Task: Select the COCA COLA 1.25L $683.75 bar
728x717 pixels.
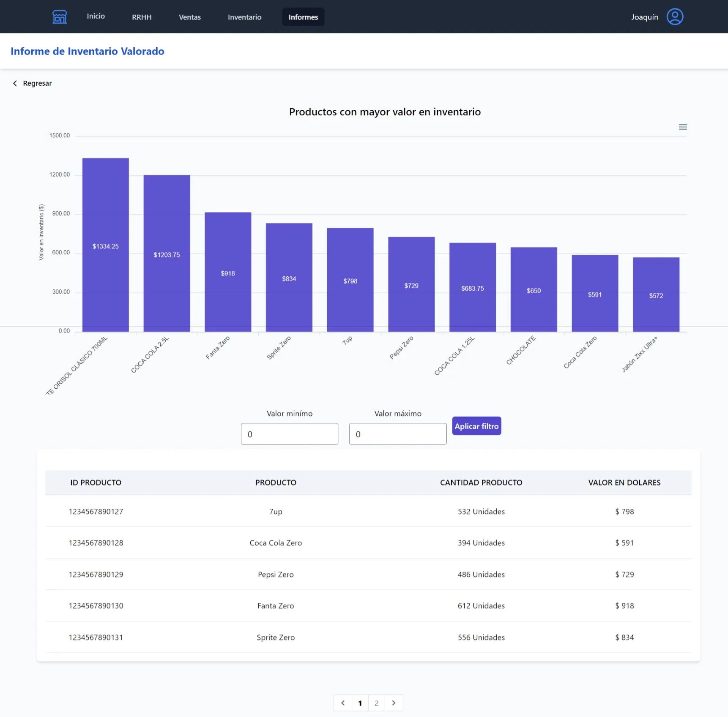Action: [x=473, y=287]
